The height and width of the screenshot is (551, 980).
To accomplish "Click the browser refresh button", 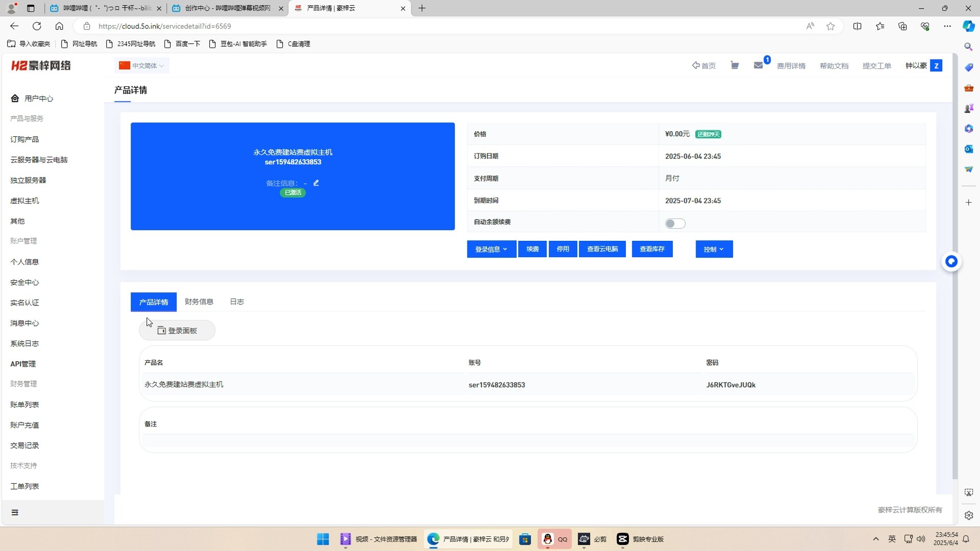I will 37,26.
